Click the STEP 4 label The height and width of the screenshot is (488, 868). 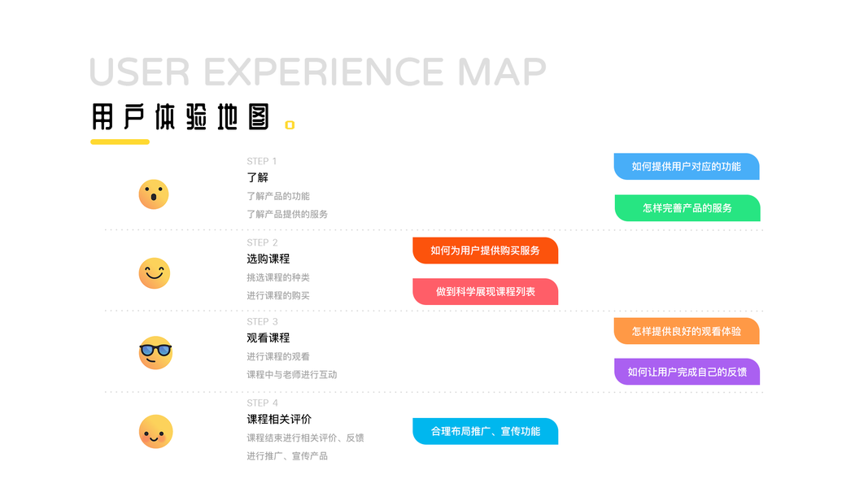tap(262, 403)
